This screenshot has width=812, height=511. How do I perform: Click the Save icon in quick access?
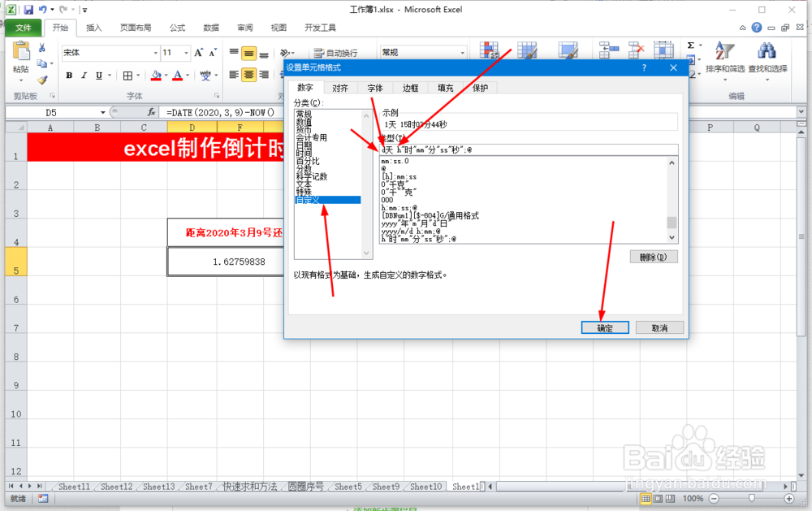point(28,9)
